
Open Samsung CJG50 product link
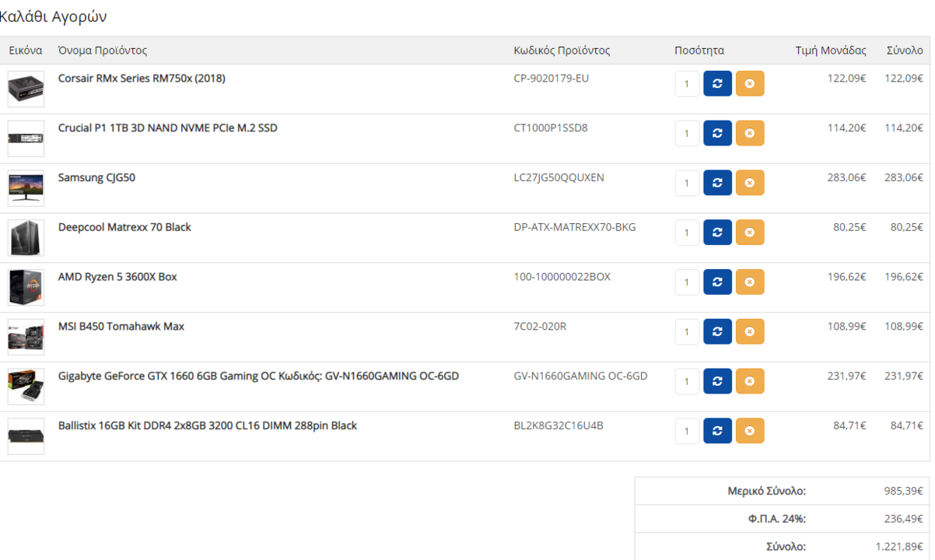(96, 177)
